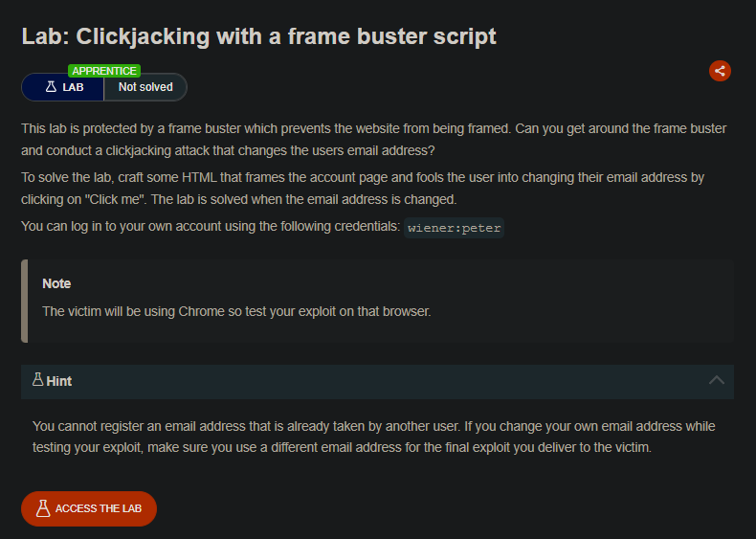
Task: Click the green APPRENTICE difficulty badge
Action: pos(104,71)
